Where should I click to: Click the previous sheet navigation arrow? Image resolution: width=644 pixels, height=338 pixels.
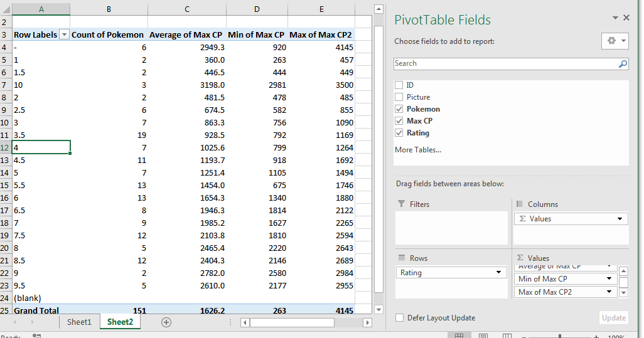click(x=14, y=322)
